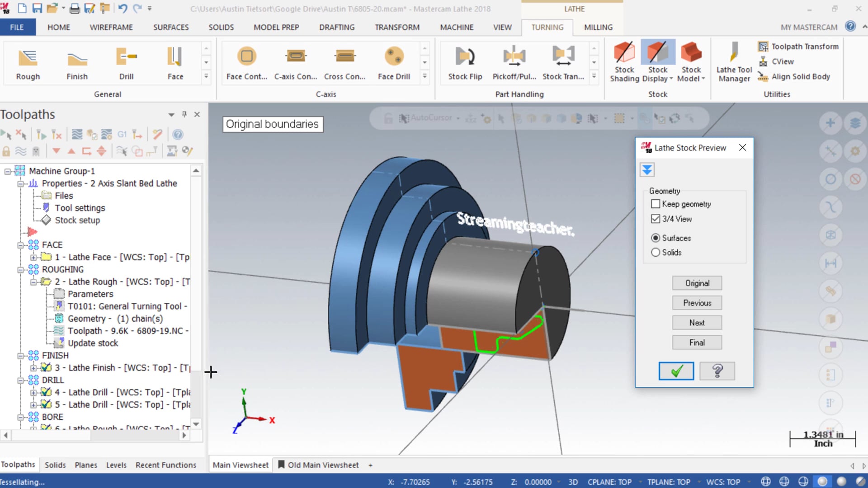868x488 pixels.
Task: Toggle the Keep geometry checkbox
Action: (656, 204)
